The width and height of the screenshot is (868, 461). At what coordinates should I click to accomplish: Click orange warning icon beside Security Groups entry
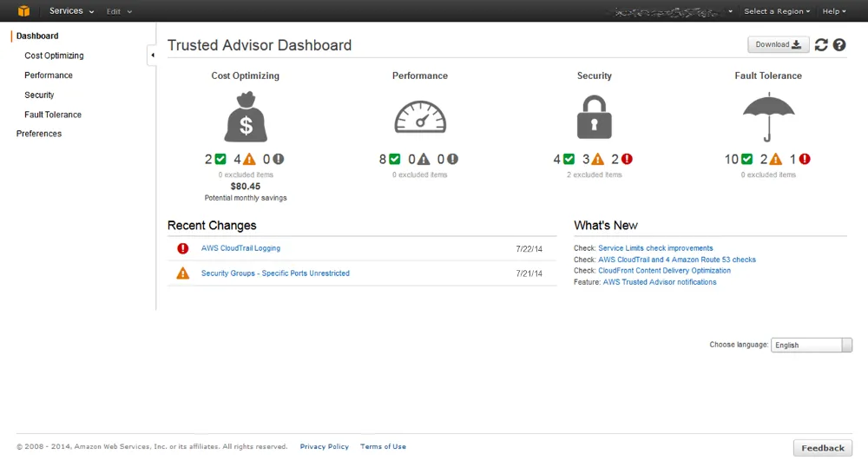pos(183,273)
